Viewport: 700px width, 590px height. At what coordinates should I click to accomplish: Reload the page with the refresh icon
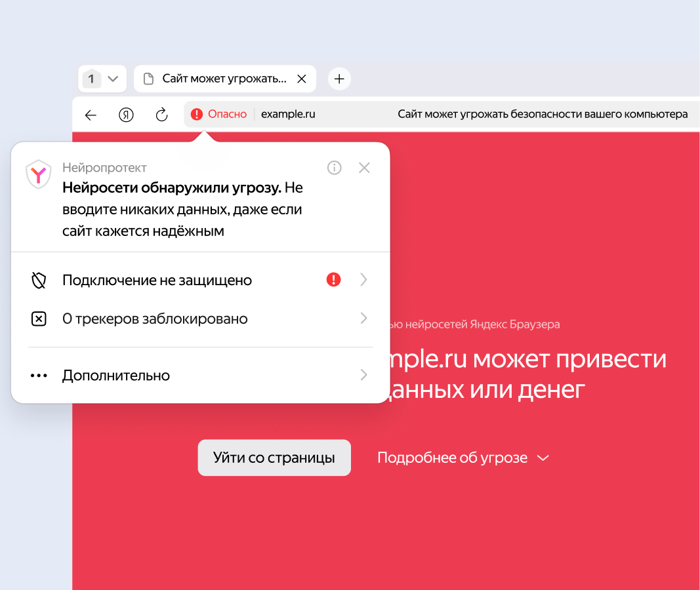click(161, 115)
